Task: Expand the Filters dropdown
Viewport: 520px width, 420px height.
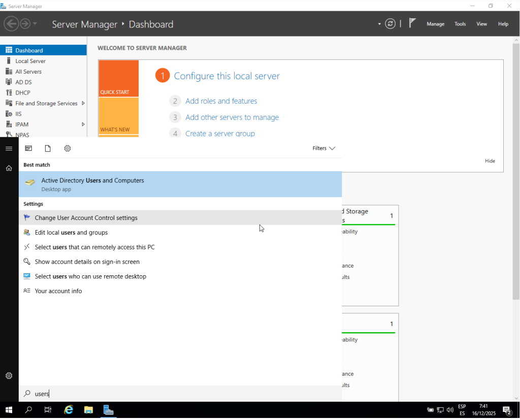Action: click(x=324, y=148)
